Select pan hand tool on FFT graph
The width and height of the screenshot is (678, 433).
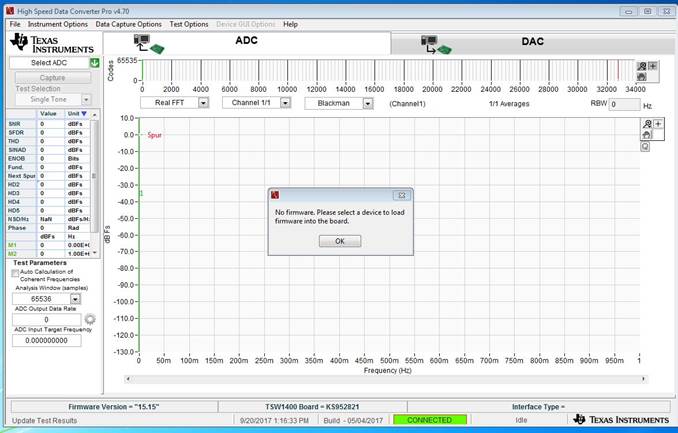(x=647, y=135)
